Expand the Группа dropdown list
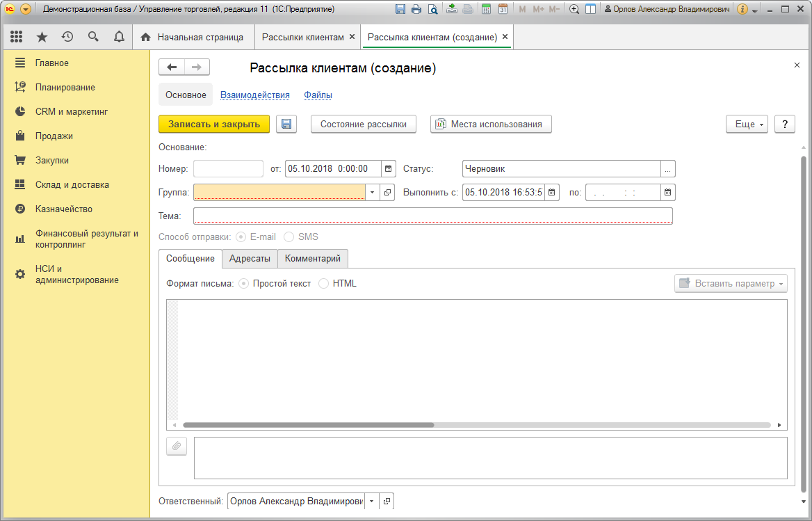 [373, 193]
